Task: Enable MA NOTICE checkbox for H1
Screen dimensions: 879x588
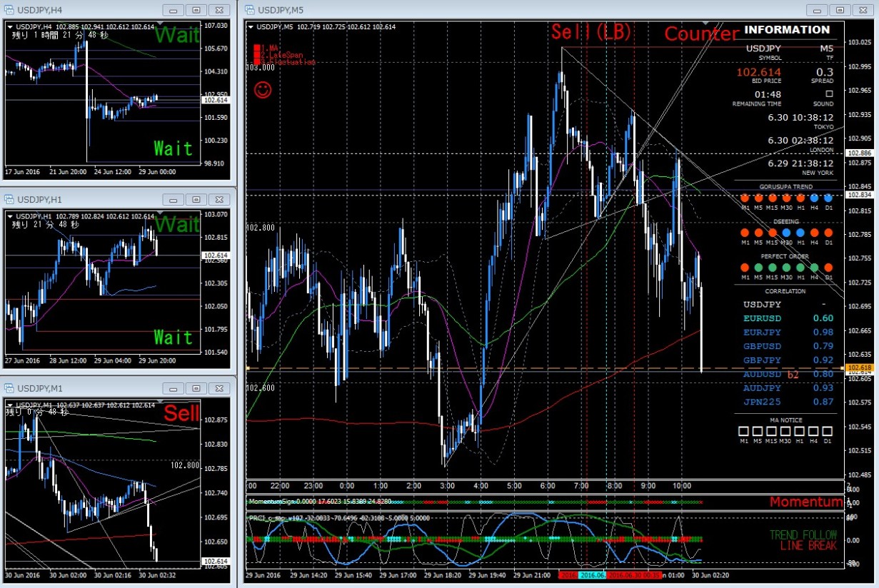Action: coord(800,431)
